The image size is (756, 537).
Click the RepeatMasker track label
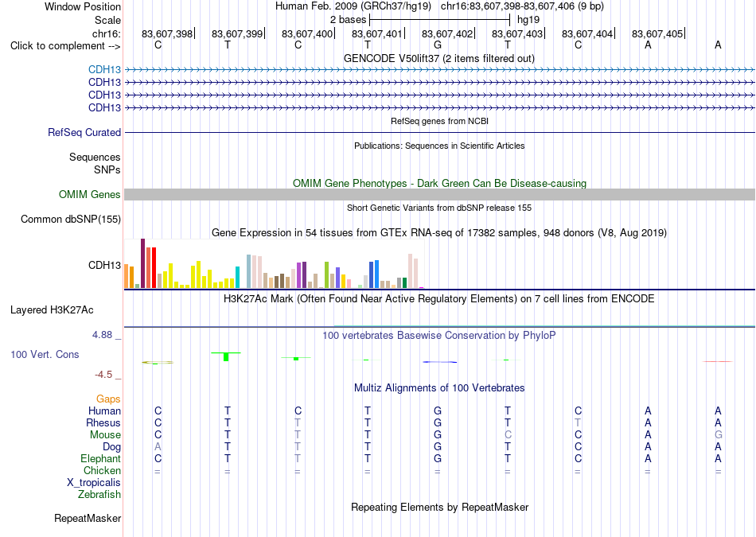pos(88,518)
